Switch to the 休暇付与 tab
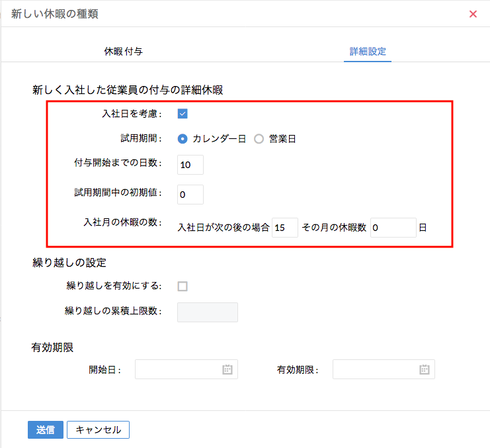This screenshot has width=490, height=448. (123, 51)
